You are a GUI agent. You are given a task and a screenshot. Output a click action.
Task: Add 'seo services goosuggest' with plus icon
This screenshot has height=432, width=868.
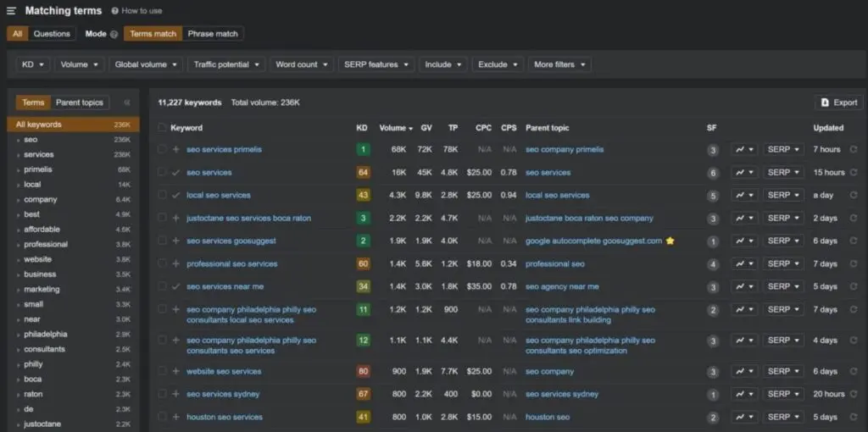tap(176, 241)
